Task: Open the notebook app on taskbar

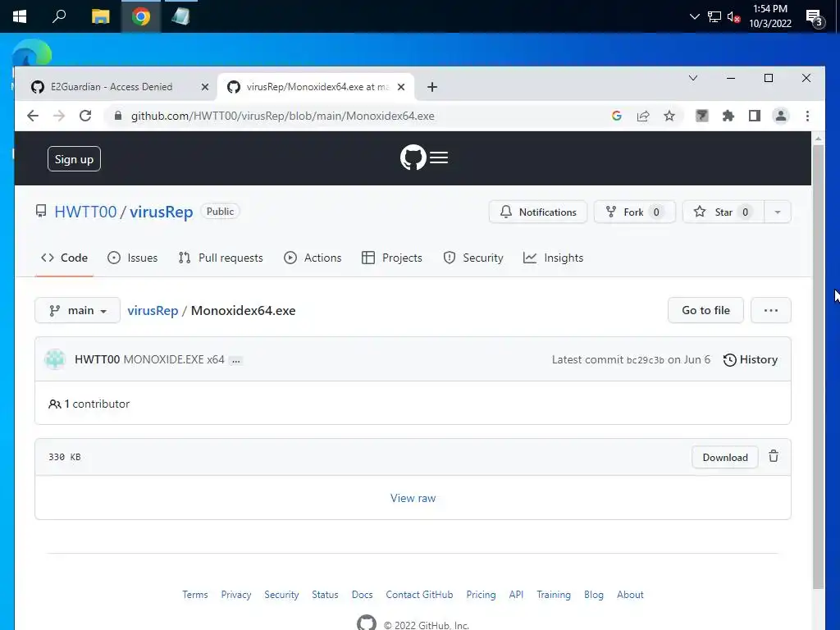Action: point(181,16)
